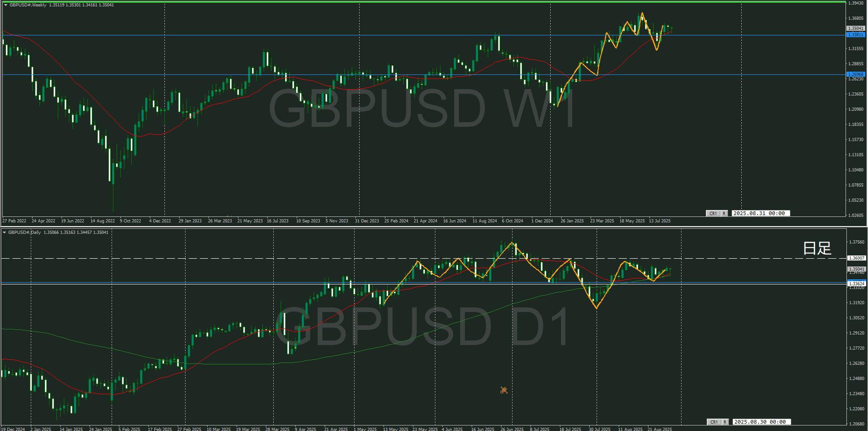868x431 pixels.
Task: Click the 9 Oct 2022 date on Weekly axis
Action: (x=130, y=221)
